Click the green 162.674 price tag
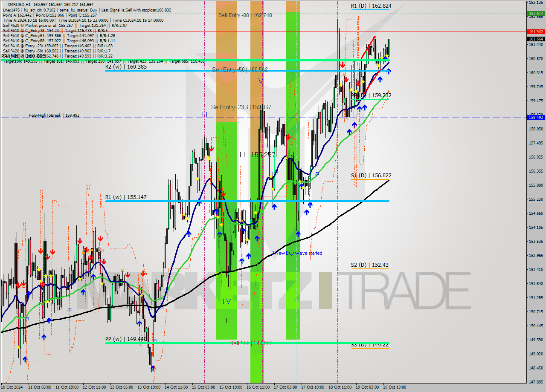546x392 pixels. click(536, 13)
